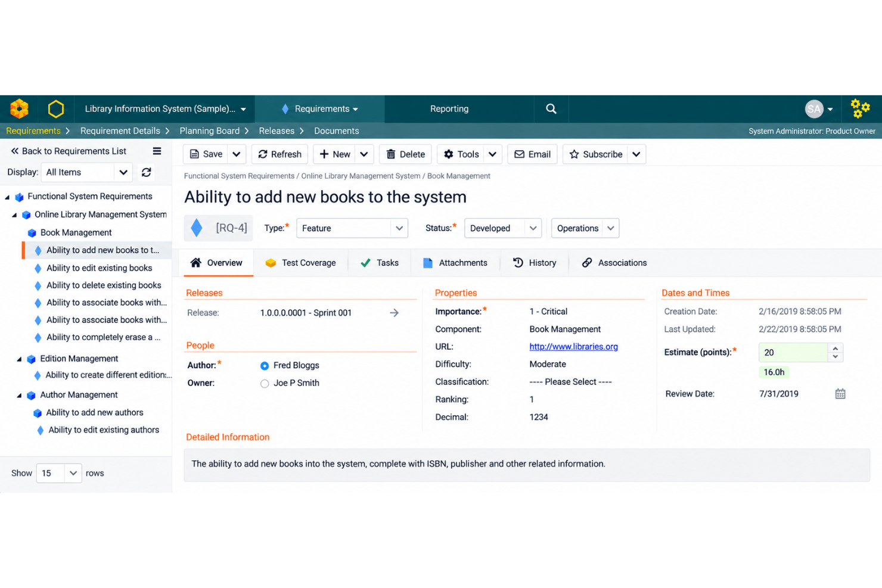This screenshot has width=882, height=588.
Task: Open the search magnifier icon
Action: pyautogui.click(x=551, y=109)
